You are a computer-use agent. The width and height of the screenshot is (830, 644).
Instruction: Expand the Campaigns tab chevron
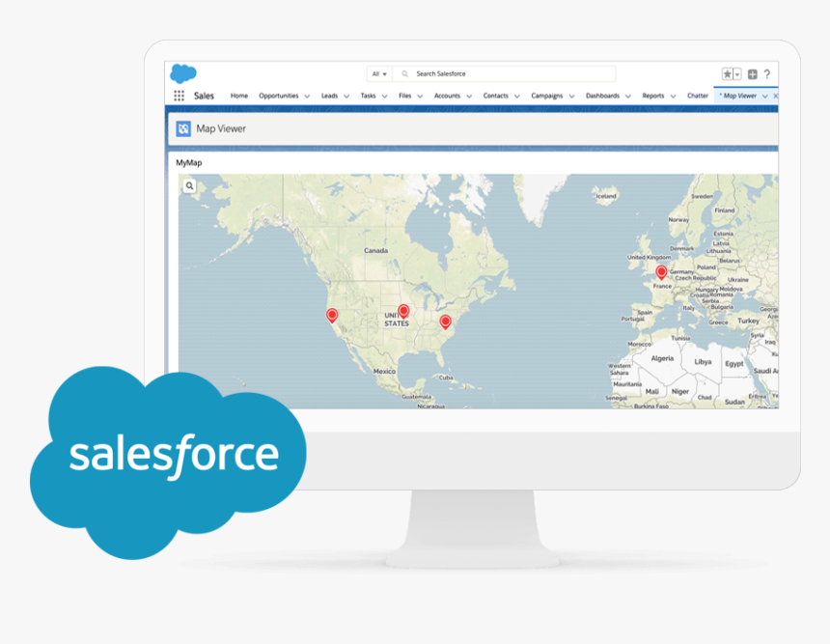click(571, 97)
